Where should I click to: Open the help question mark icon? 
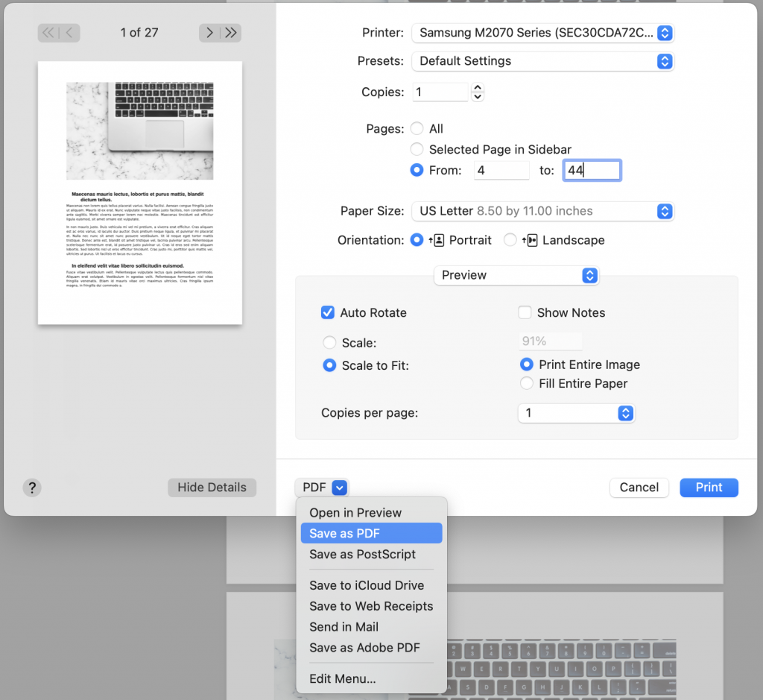coord(31,488)
